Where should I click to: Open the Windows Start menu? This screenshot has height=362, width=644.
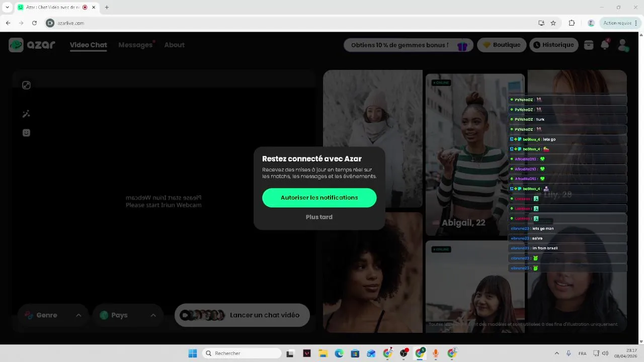(193, 353)
